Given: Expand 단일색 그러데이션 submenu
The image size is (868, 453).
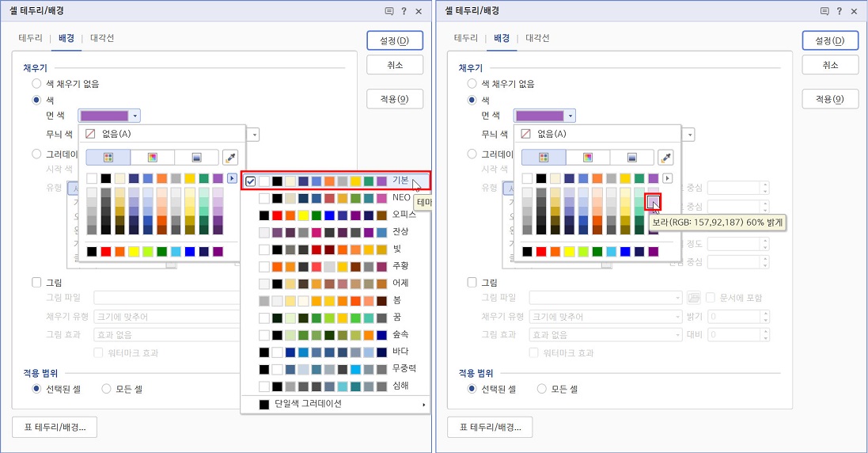Looking at the screenshot, I should click(336, 404).
